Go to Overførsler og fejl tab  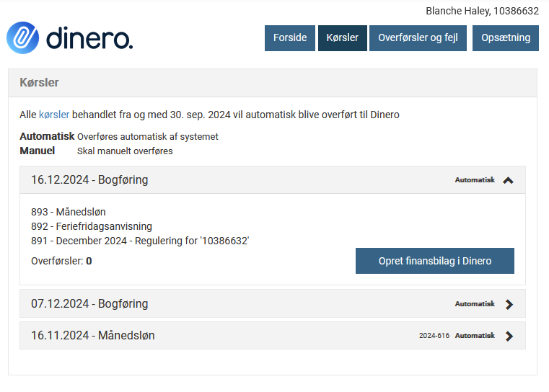click(418, 37)
